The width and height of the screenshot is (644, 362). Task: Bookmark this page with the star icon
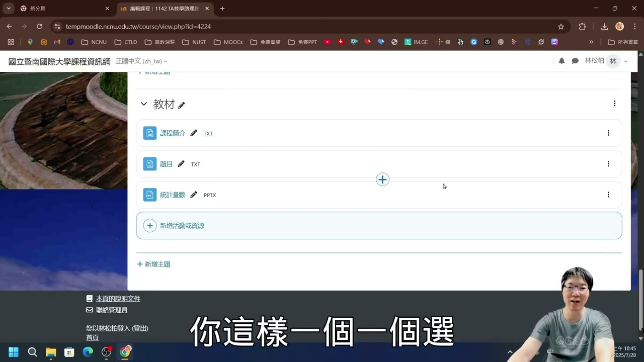pyautogui.click(x=561, y=26)
